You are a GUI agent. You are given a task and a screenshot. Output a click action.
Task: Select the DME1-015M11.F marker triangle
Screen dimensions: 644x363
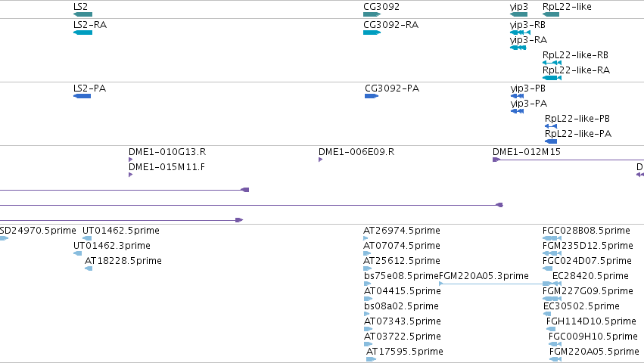point(131,175)
